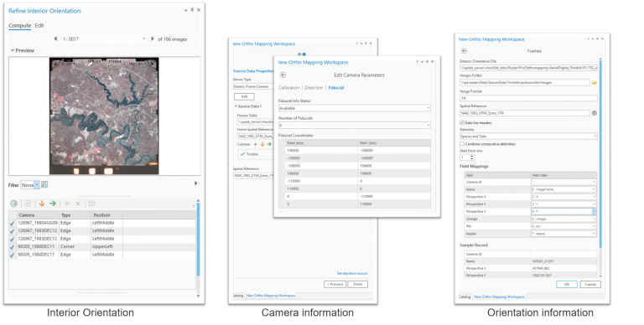644x325 pixels.
Task: Click green right arrow in fiducial toolbar
Action: tap(53, 204)
